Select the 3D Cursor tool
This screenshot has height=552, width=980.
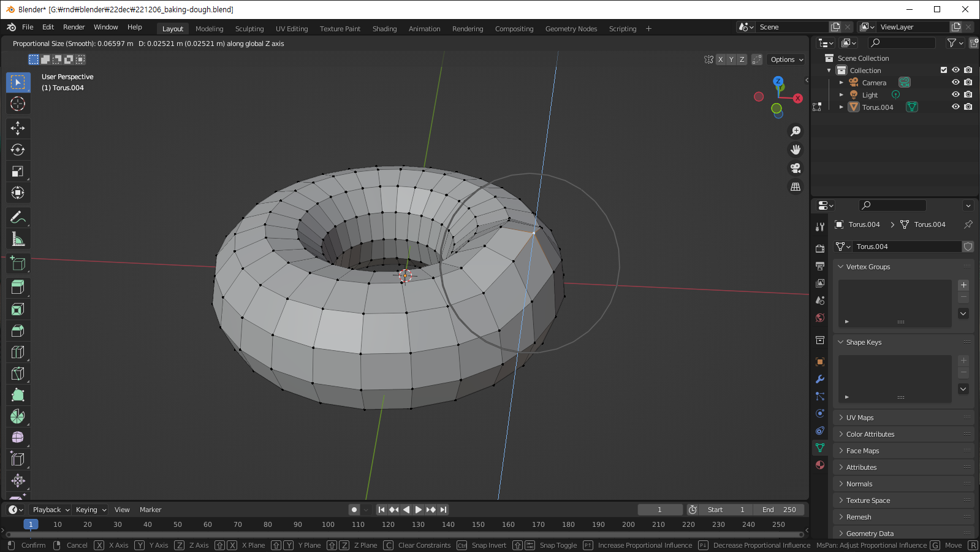pos(18,104)
